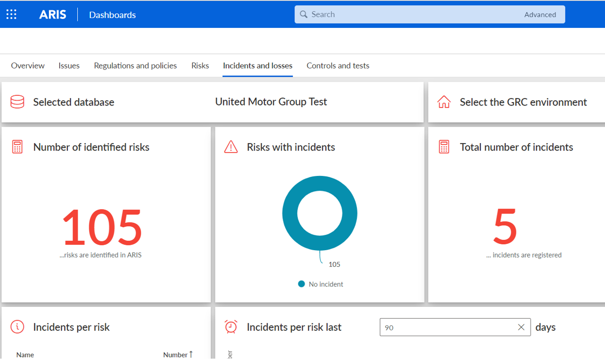The width and height of the screenshot is (605, 364).
Task: Click the info icon beside Incidents per risk
Action: 17,327
